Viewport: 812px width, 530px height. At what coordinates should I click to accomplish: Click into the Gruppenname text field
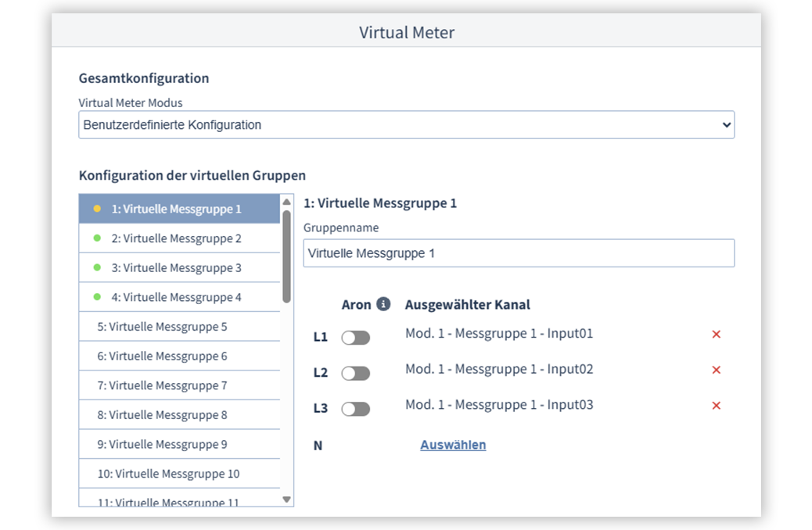(x=518, y=253)
